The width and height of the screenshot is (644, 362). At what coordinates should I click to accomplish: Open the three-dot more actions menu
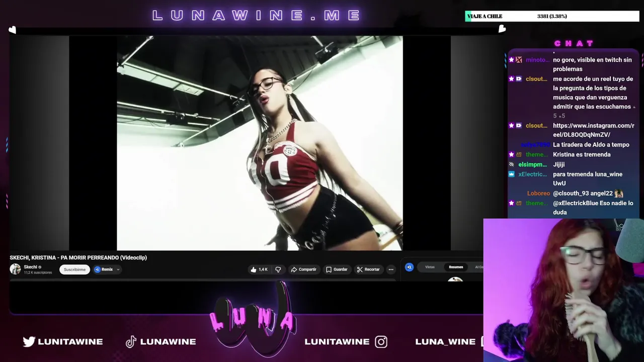pyautogui.click(x=391, y=269)
